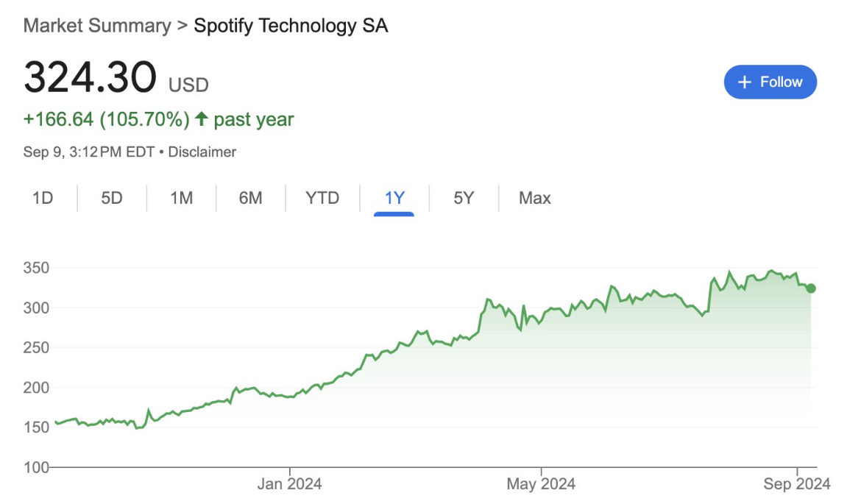Open the Disclaimer link
Image resolution: width=861 pixels, height=504 pixels.
tap(202, 152)
